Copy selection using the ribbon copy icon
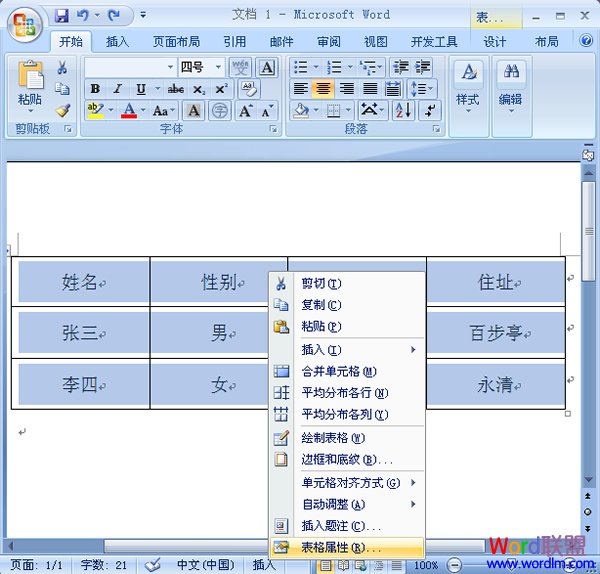 pos(62,89)
